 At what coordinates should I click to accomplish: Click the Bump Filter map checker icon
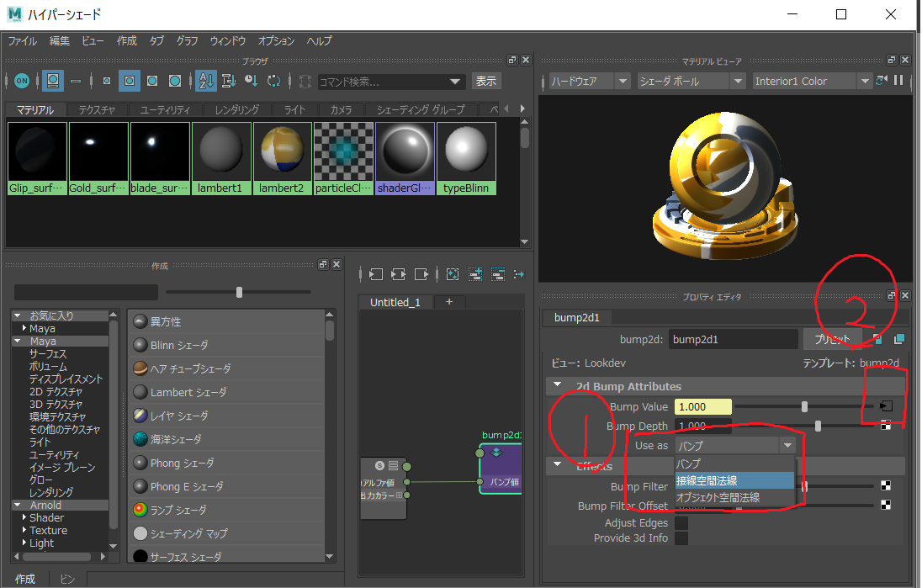point(886,485)
